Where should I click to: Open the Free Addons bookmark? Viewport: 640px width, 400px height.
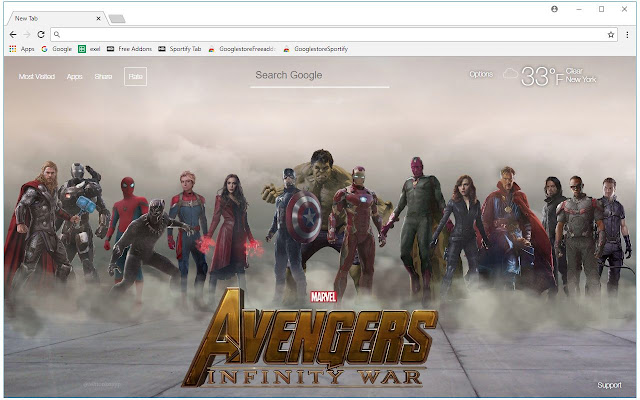tap(129, 49)
